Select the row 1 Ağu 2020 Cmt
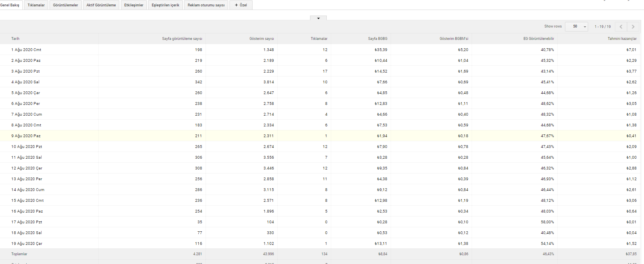This screenshot has width=644, height=264. tap(320, 50)
